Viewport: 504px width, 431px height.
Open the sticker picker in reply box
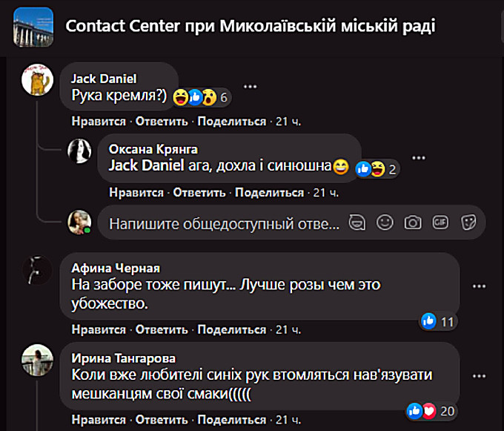(x=468, y=222)
